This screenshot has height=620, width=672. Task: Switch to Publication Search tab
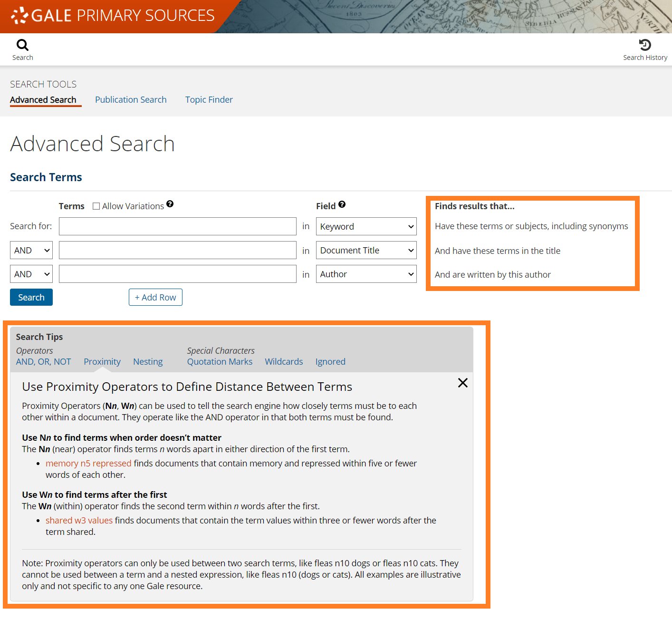pos(131,100)
